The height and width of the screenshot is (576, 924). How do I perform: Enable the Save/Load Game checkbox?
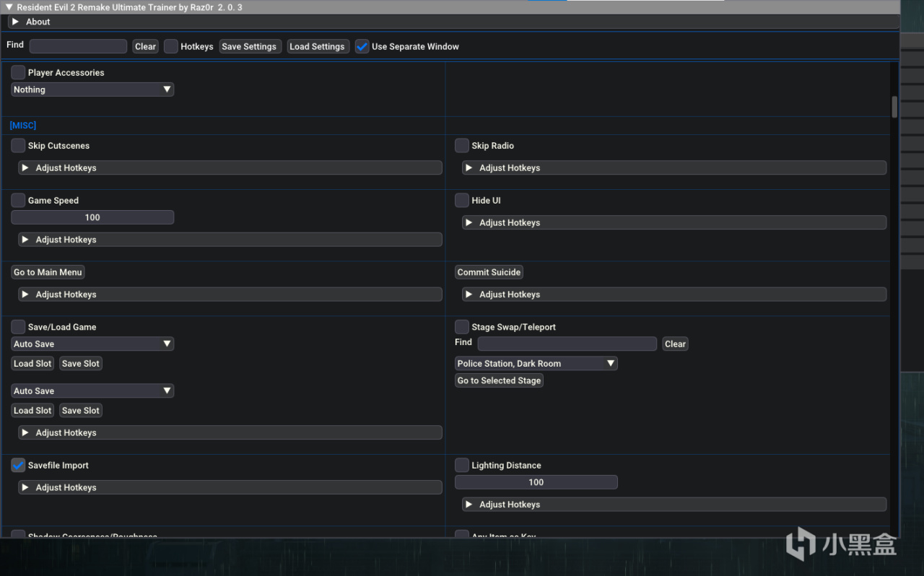coord(18,327)
